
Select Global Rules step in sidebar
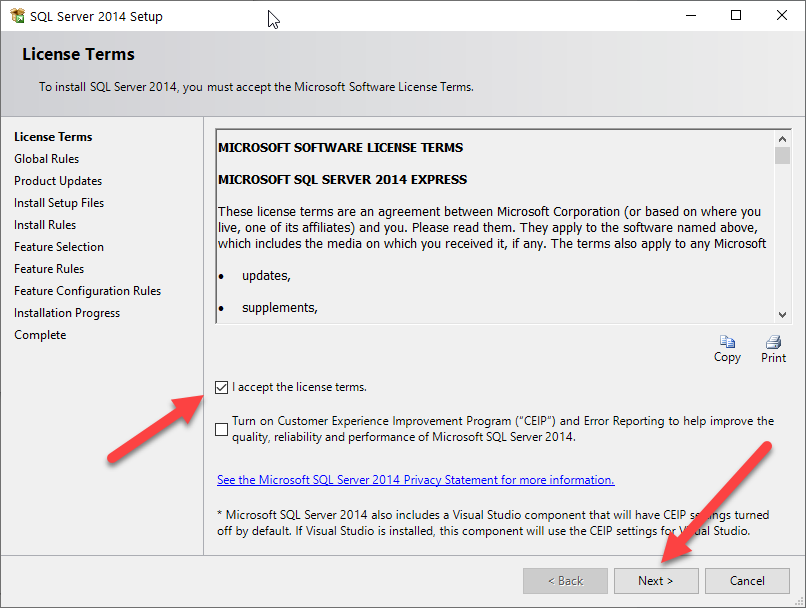click(x=46, y=159)
